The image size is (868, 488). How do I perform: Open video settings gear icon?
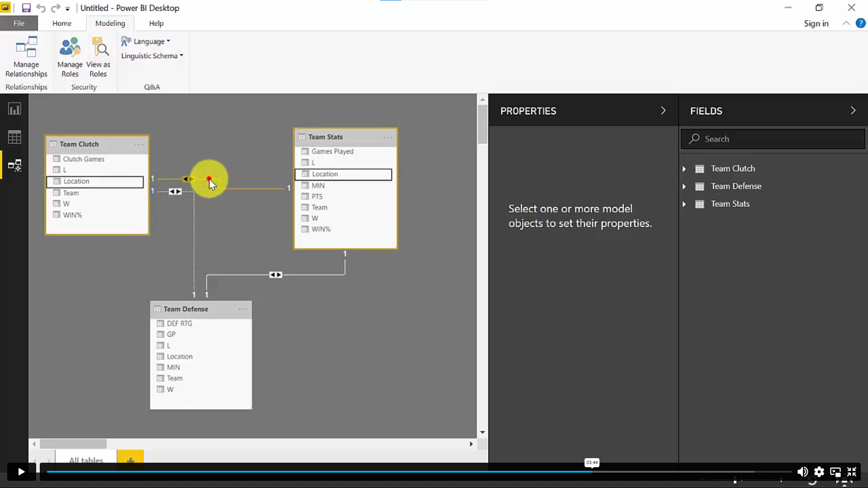tap(819, 472)
